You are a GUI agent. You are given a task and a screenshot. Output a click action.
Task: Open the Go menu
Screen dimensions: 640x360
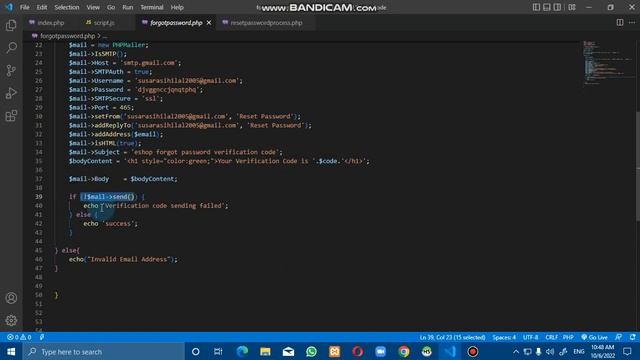[x=111, y=7]
